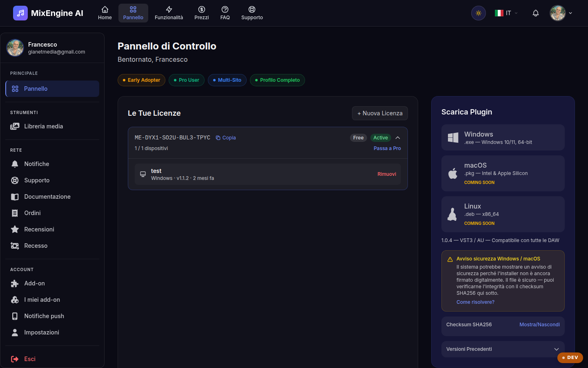Screen dimensions: 588x368
Task: Open Documentazione label in sidebar
Action: [x=47, y=197]
